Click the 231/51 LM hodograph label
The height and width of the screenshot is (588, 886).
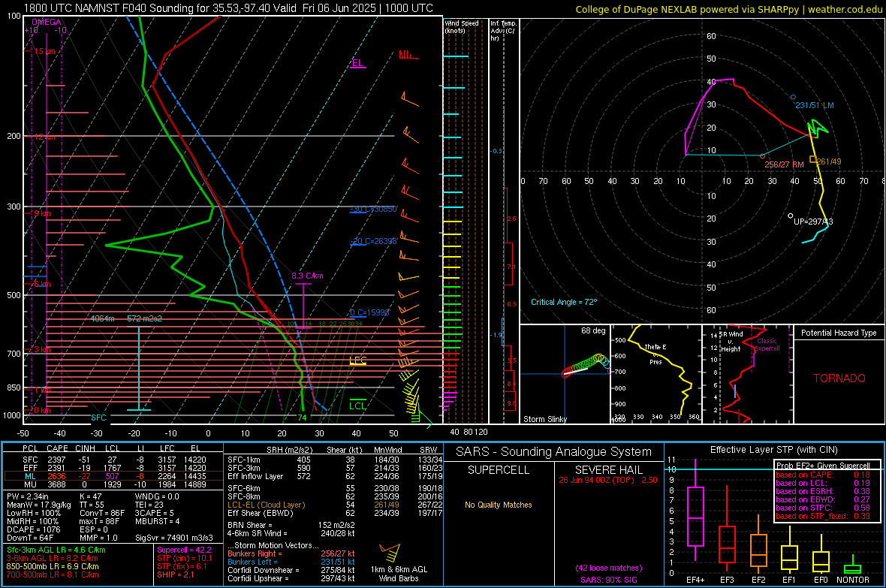pos(814,105)
